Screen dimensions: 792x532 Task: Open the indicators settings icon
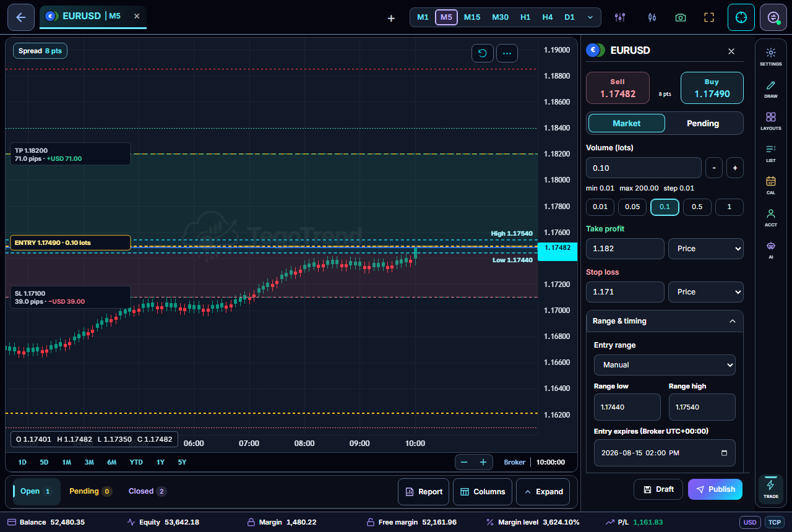click(x=619, y=17)
